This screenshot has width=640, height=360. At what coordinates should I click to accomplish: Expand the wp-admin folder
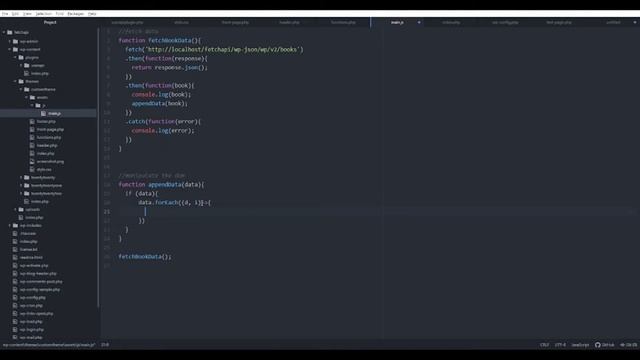[10, 41]
